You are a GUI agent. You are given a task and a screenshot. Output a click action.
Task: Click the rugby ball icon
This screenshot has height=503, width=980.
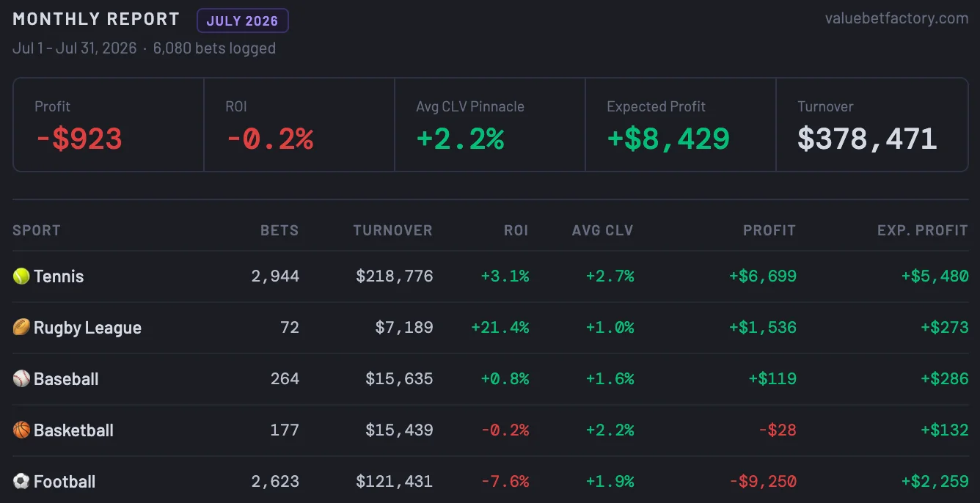[21, 328]
